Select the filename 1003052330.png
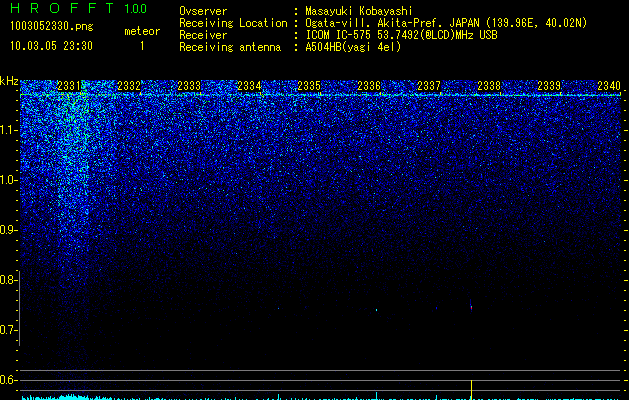Screen dimensions: 629x400 pos(52,26)
